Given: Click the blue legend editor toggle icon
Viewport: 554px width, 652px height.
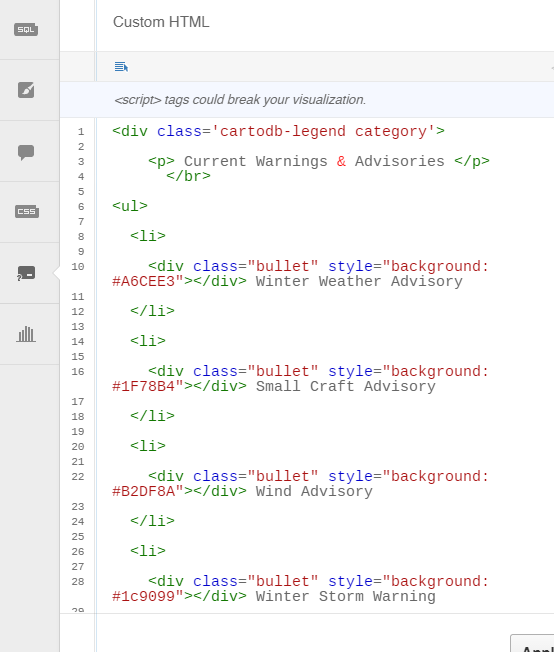Looking at the screenshot, I should pos(121,67).
